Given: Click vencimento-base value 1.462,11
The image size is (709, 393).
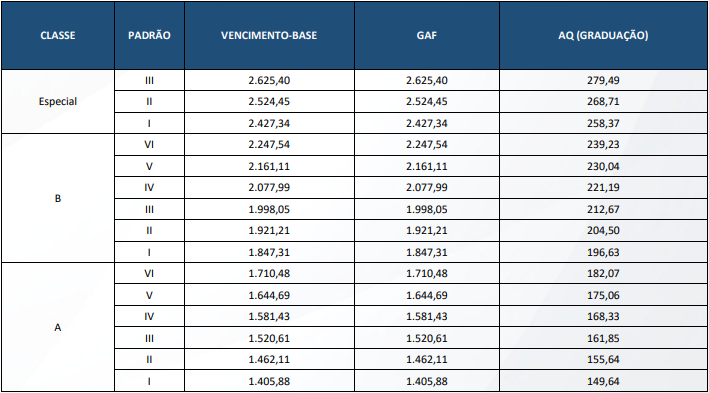Looking at the screenshot, I should (269, 359).
